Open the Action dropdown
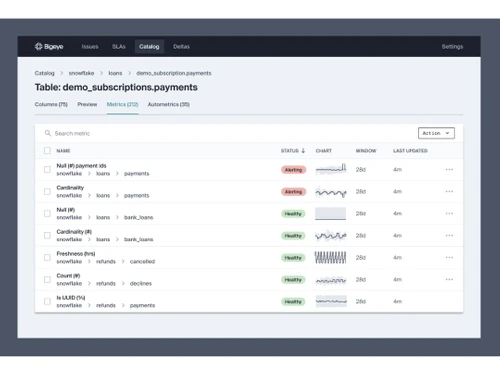The height and width of the screenshot is (375, 500). (436, 133)
